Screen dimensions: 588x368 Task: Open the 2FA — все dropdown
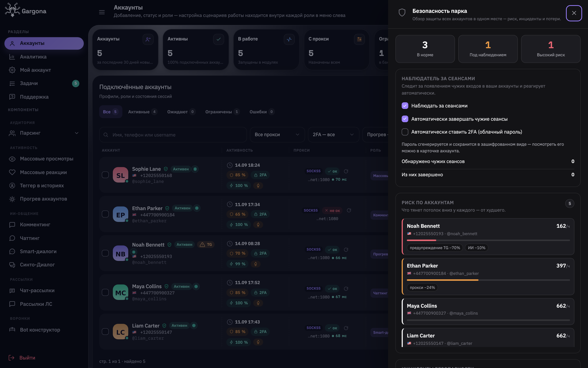(333, 135)
